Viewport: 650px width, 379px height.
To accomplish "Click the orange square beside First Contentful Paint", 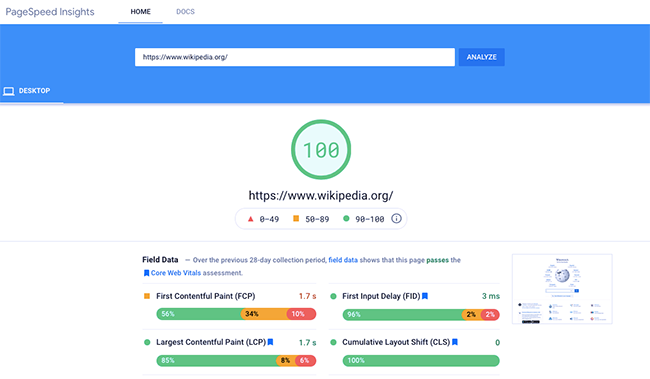I will (x=147, y=296).
